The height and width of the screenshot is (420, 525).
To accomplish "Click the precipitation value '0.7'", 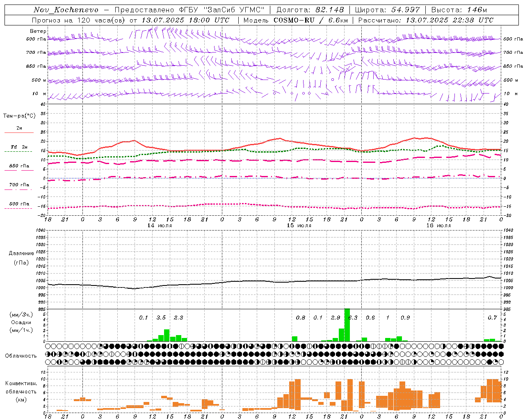I will coord(493,318).
